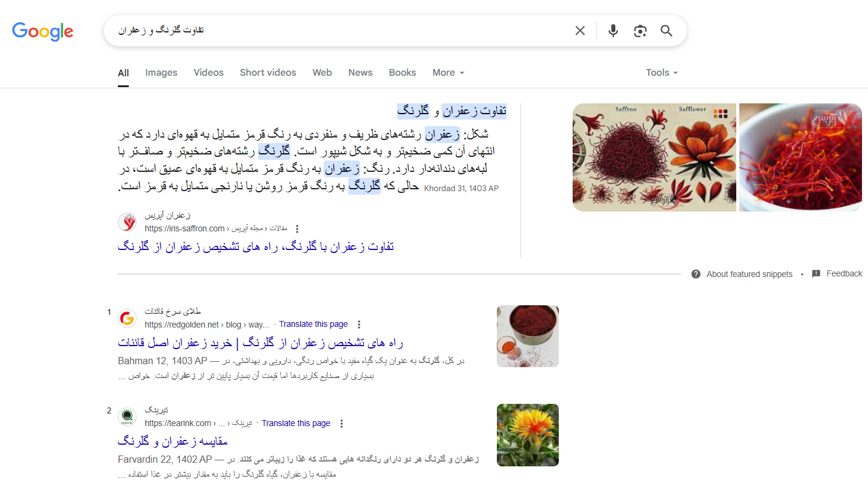Switch to the Images tab
Image resolution: width=868 pixels, height=494 pixels.
point(161,73)
